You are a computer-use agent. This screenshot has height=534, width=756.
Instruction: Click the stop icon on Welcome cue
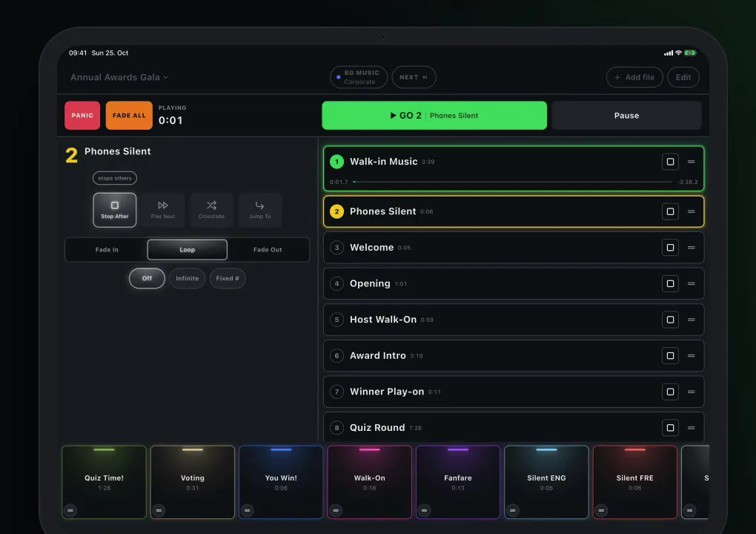(x=670, y=248)
